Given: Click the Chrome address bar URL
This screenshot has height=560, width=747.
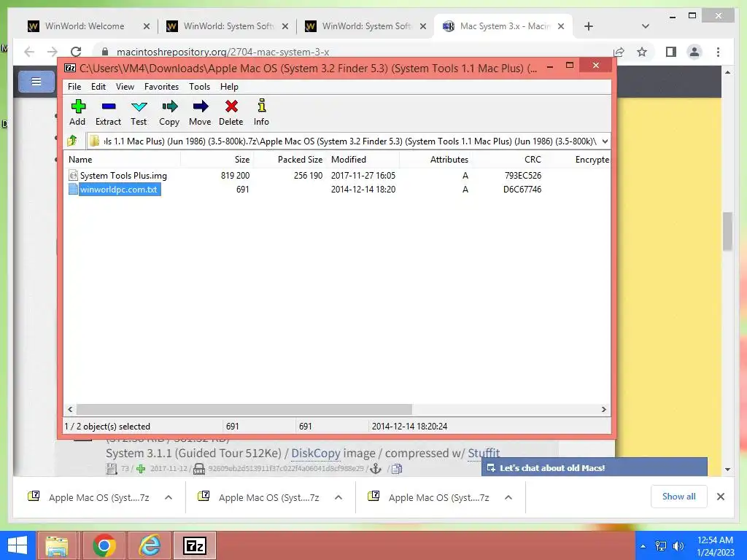Looking at the screenshot, I should tap(223, 52).
